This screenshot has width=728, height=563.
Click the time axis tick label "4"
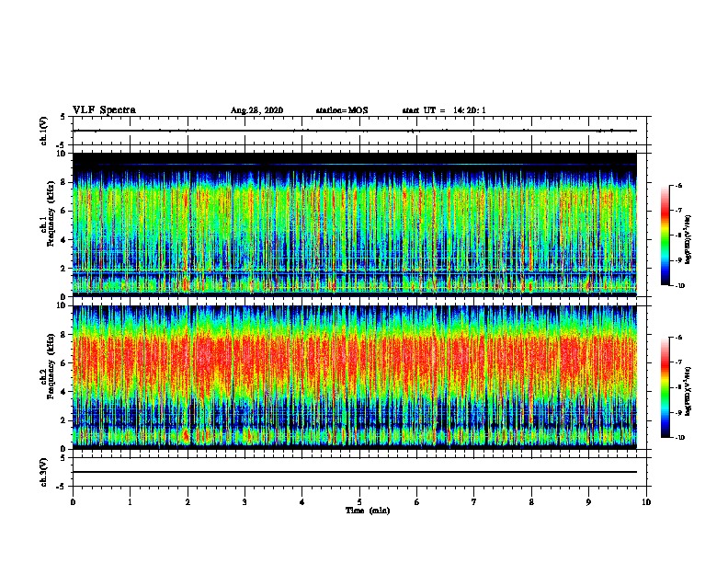302,502
